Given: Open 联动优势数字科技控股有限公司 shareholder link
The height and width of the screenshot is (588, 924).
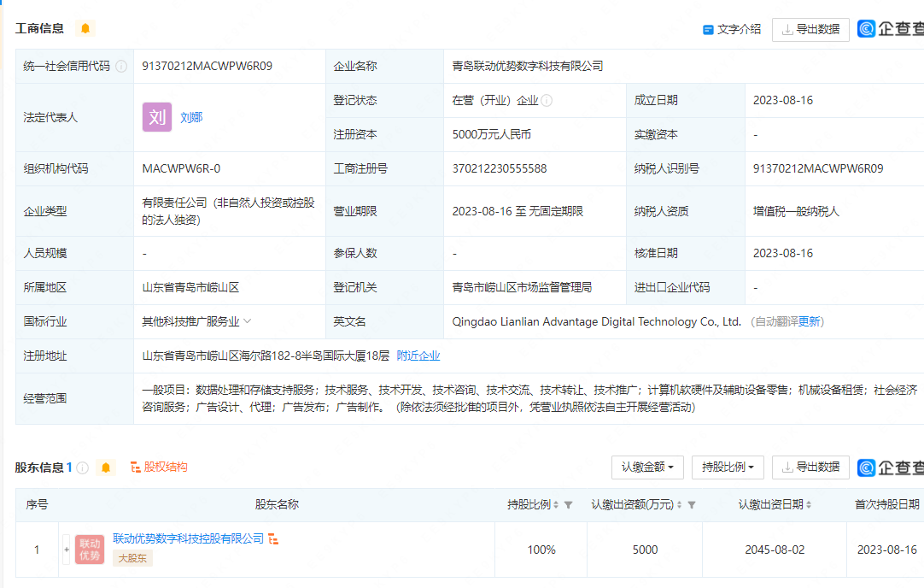Looking at the screenshot, I should click(189, 538).
